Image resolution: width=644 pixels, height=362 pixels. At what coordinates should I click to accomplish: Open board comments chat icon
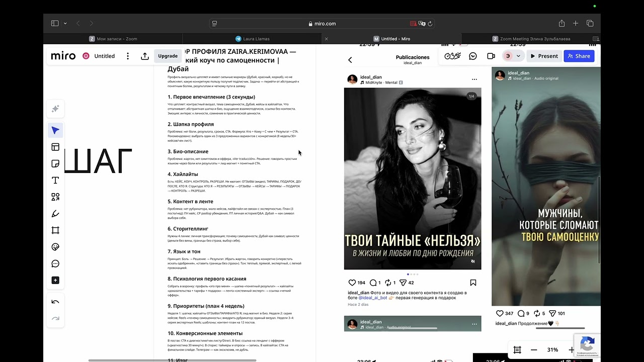coord(473,56)
